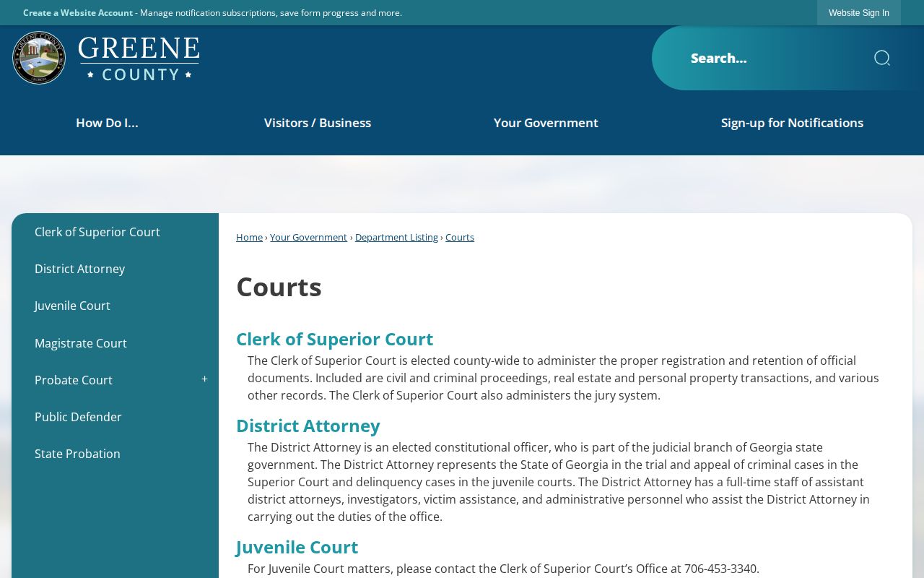Open the How Do I... menu
Viewport: 924px width, 578px height.
[x=107, y=123]
